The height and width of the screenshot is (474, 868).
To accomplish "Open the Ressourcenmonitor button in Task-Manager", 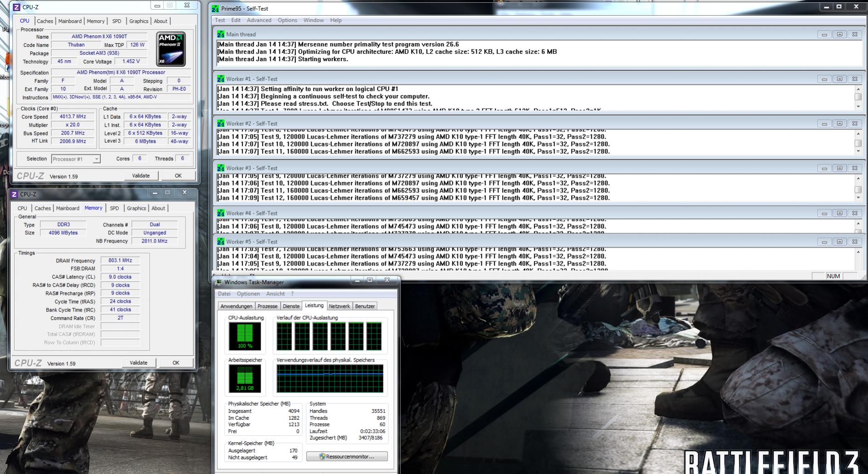I will click(x=347, y=457).
